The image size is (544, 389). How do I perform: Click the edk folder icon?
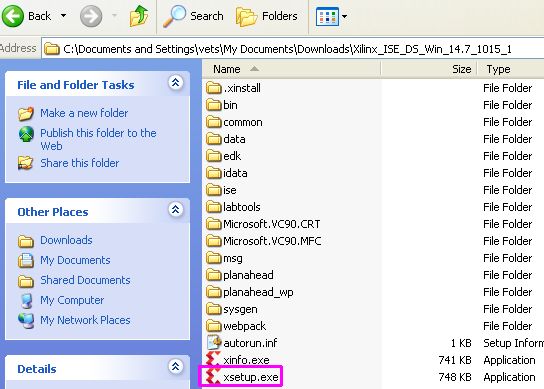coord(213,155)
